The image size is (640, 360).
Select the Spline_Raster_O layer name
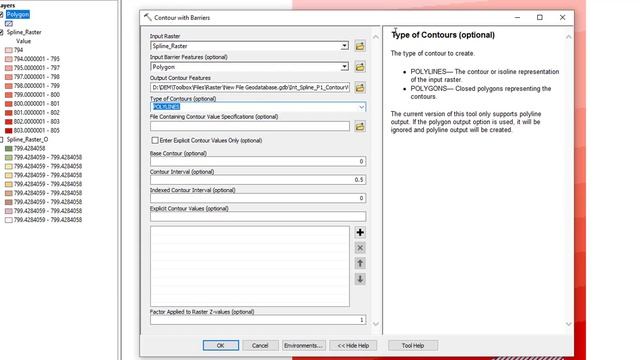(27, 140)
